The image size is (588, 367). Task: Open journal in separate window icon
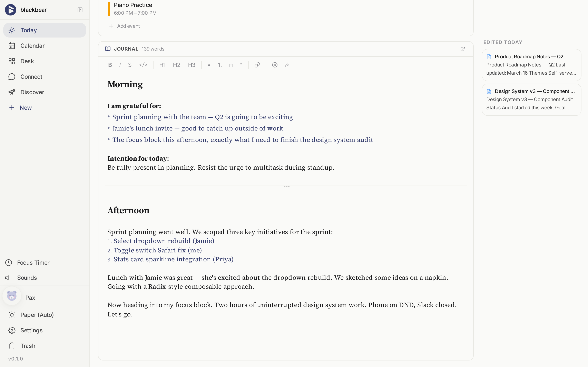click(x=462, y=49)
